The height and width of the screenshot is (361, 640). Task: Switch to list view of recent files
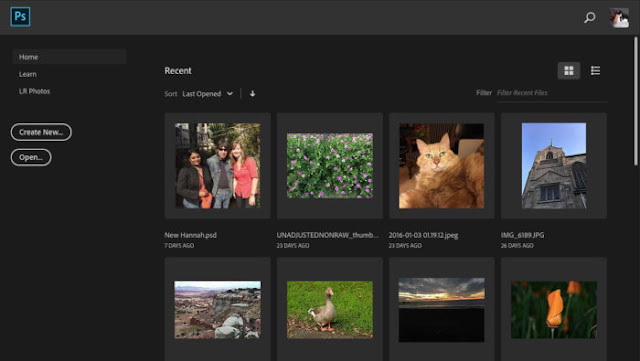pyautogui.click(x=595, y=71)
